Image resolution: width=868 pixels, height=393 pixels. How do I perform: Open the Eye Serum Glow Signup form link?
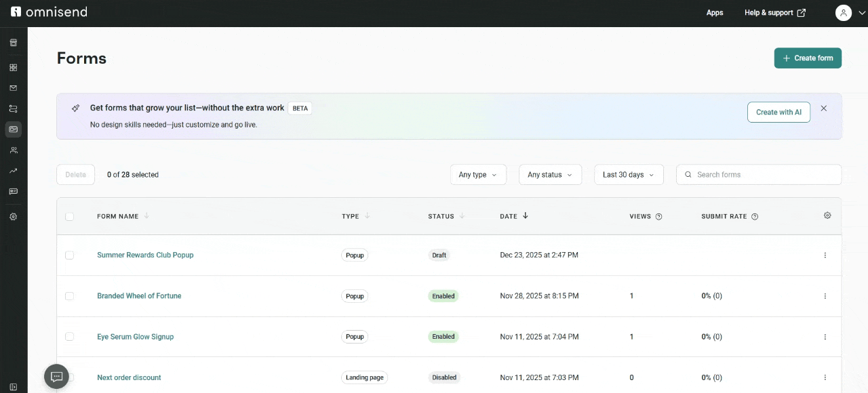click(135, 337)
